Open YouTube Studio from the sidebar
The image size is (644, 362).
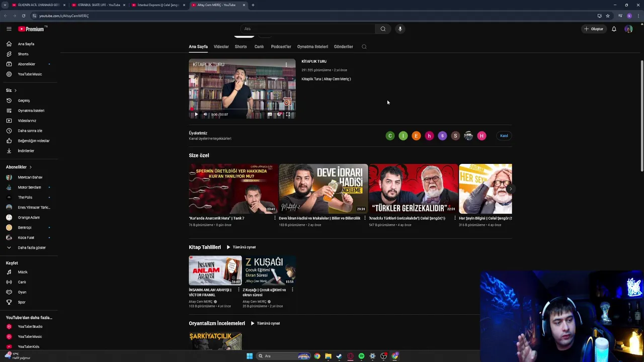tap(29, 326)
